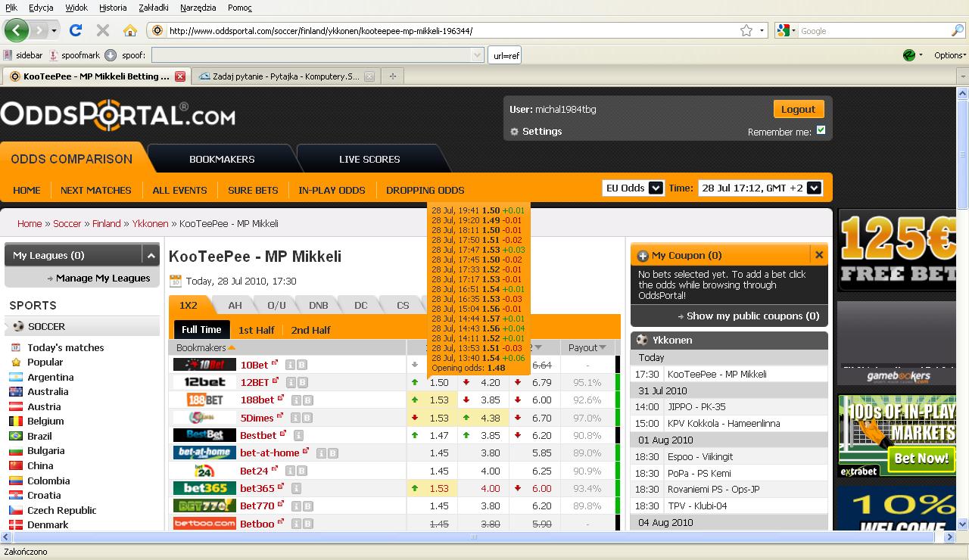Viewport: 969px width, 560px height.
Task: Show bonus B icon for 188bet
Action: coord(307,400)
